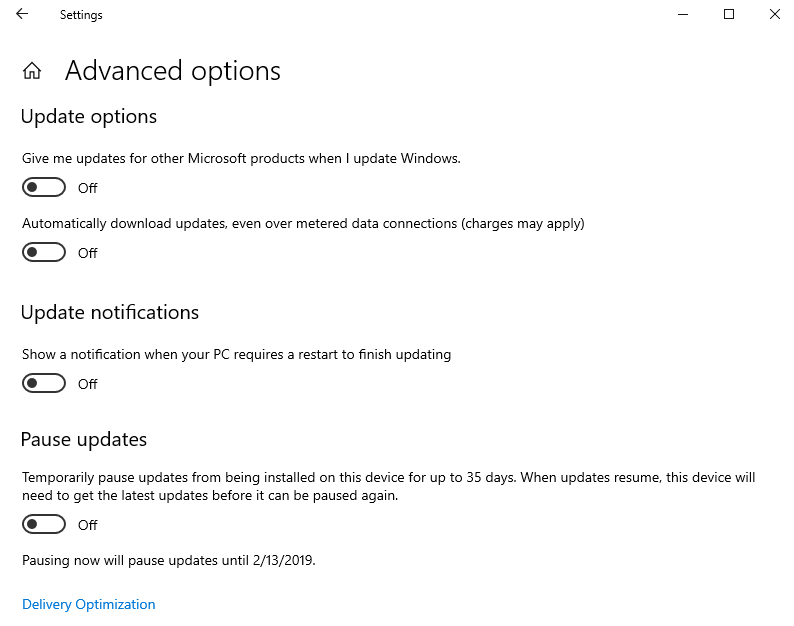Turn on downloads over metered connections

pyautogui.click(x=44, y=252)
